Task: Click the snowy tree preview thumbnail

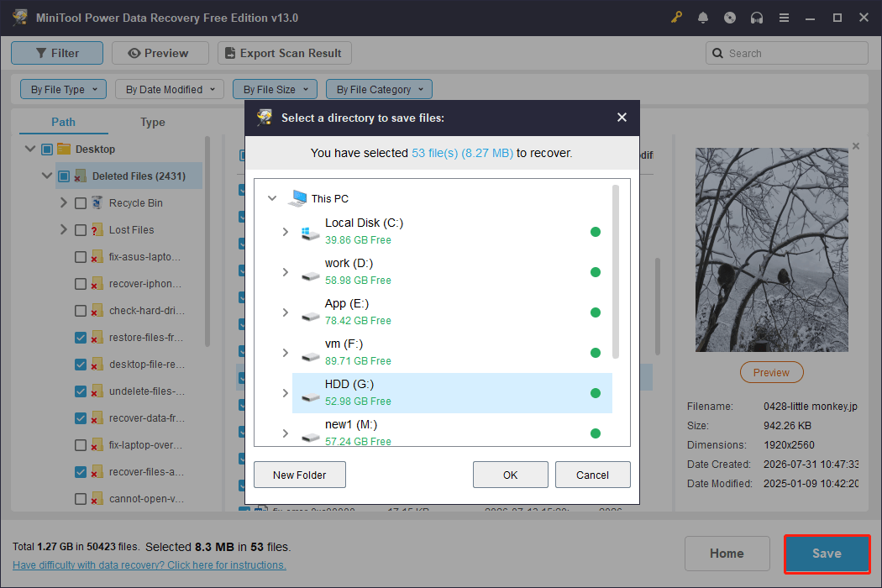Action: pos(772,249)
